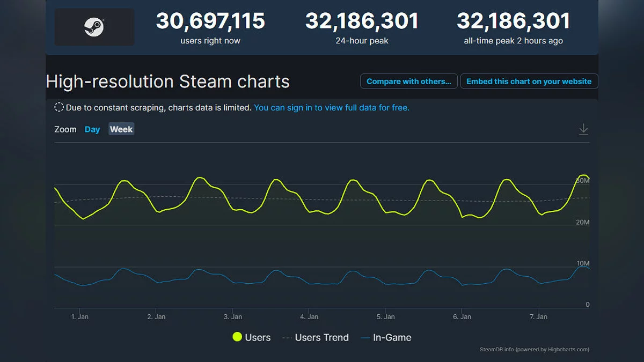The height and width of the screenshot is (362, 644).
Task: Click the Zoom label
Action: pyautogui.click(x=65, y=129)
